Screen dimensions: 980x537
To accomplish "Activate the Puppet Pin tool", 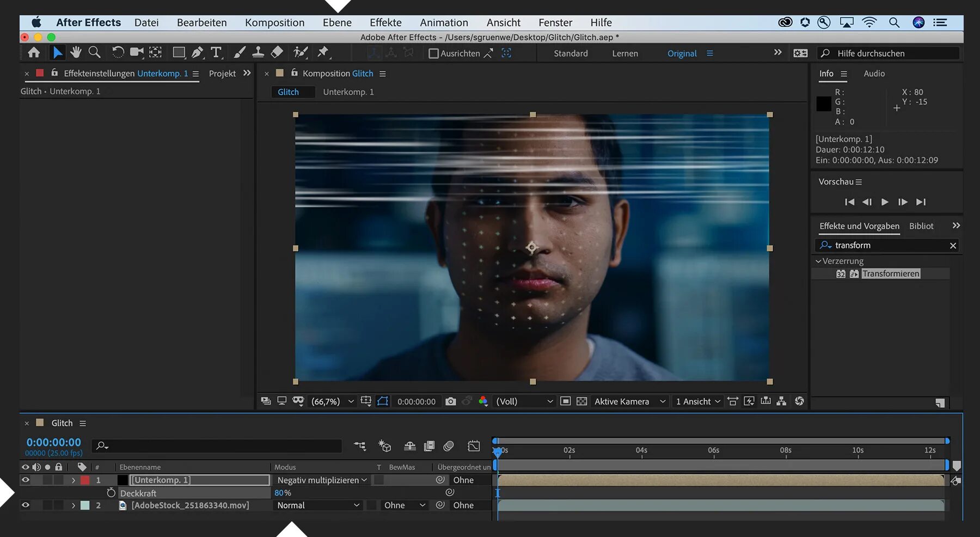I will tap(323, 52).
